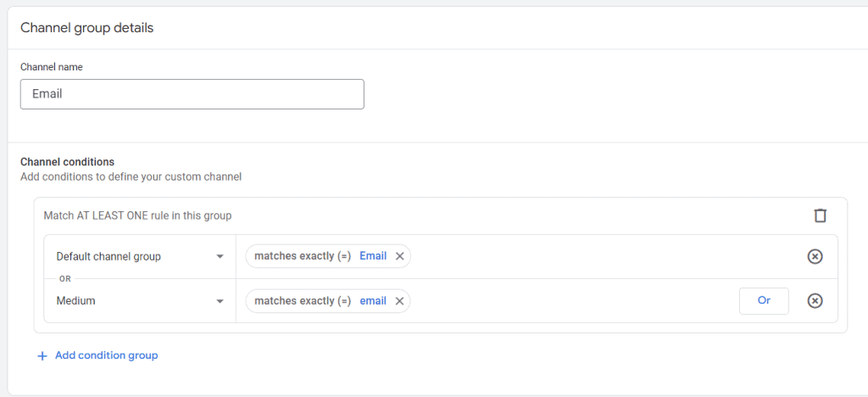Image resolution: width=868 pixels, height=397 pixels.
Task: Clear the lowercase 'email' match chip
Action: click(x=399, y=301)
